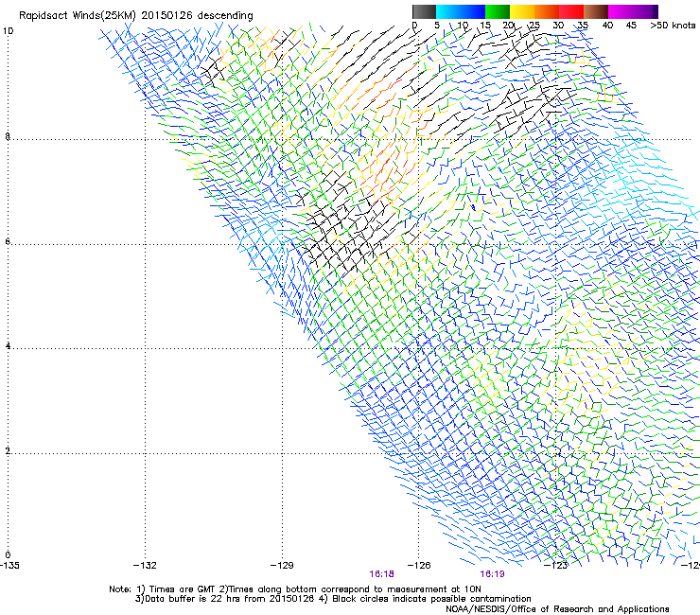The height and width of the screenshot is (615, 700).
Task: Click longitude axis label '-135'
Action: point(9,566)
